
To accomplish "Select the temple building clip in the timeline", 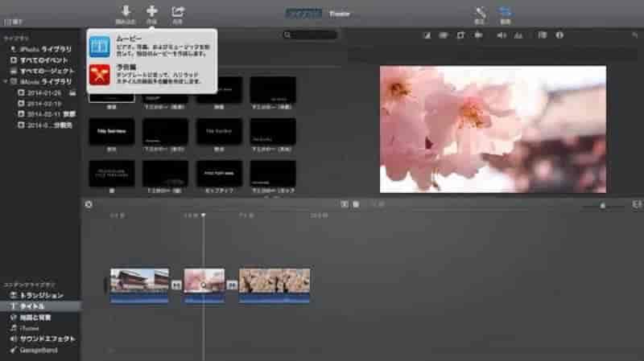I will (139, 285).
